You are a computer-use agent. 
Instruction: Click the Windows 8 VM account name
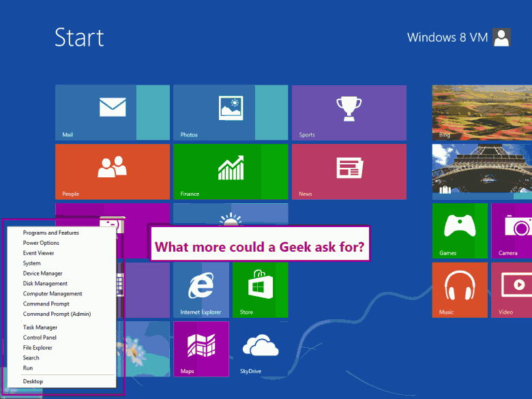pyautogui.click(x=447, y=38)
